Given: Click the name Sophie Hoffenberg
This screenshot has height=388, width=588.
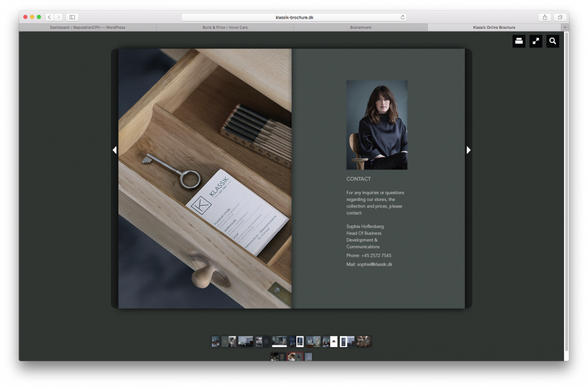Looking at the screenshot, I should (x=365, y=227).
